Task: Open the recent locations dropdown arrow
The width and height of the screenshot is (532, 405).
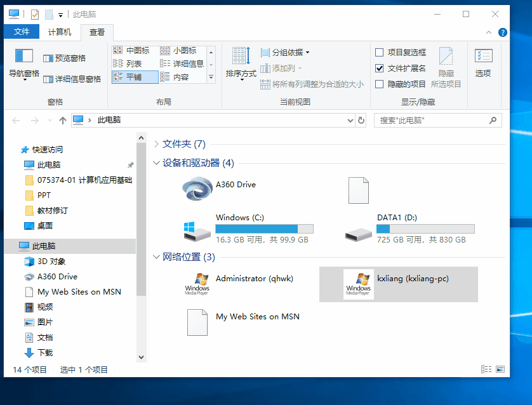Action: [x=50, y=121]
